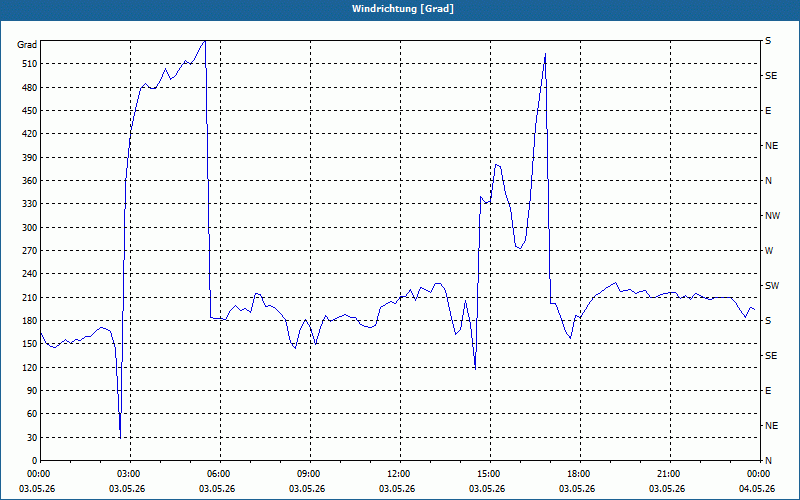Click the "21:00" time label
800x500 pixels.
click(x=669, y=474)
